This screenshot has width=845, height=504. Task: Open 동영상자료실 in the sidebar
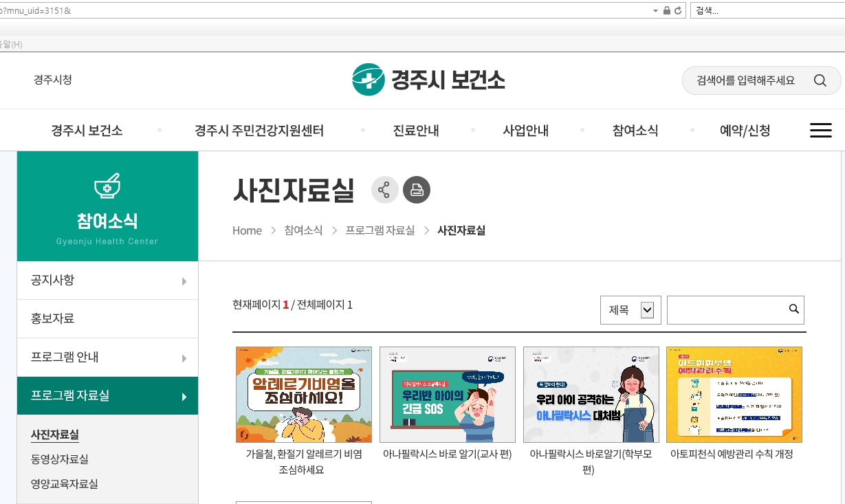[60, 459]
